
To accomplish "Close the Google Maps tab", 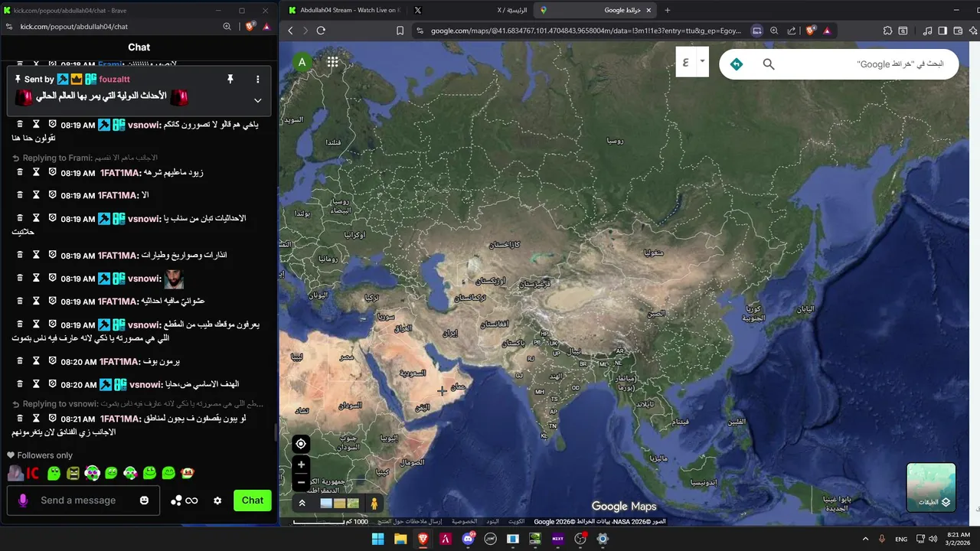I will pyautogui.click(x=648, y=10).
